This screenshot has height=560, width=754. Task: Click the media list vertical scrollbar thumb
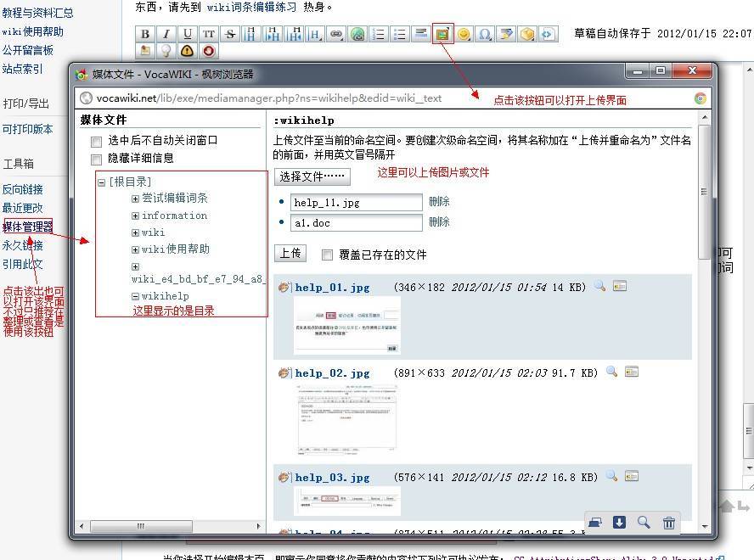coord(704,191)
